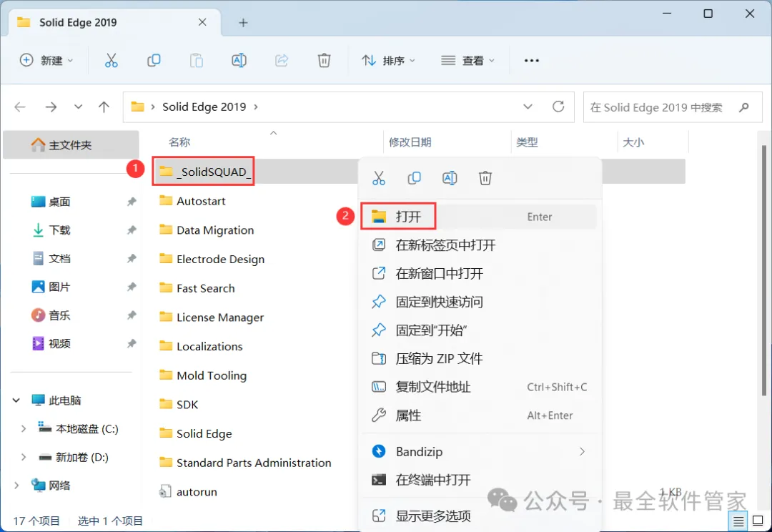Viewport: 772px width, 532px height.
Task: Sort by the 大小 column header
Action: (x=633, y=142)
